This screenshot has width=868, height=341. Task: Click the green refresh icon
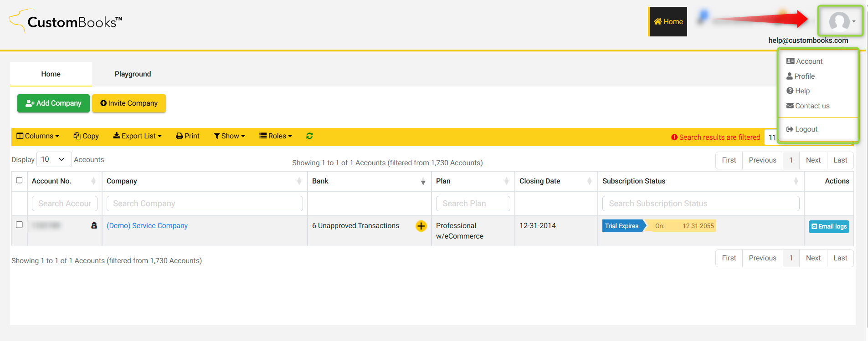[x=309, y=136]
